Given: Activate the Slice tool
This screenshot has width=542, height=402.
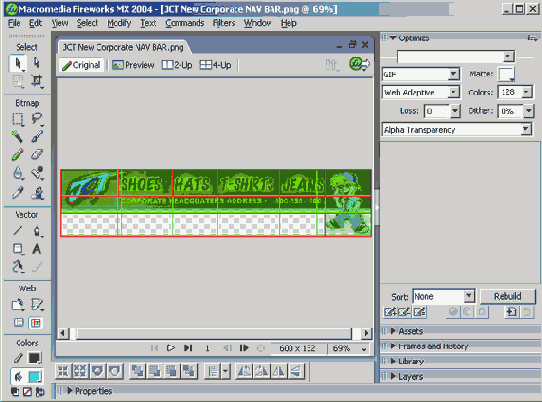Looking at the screenshot, I should click(37, 305).
